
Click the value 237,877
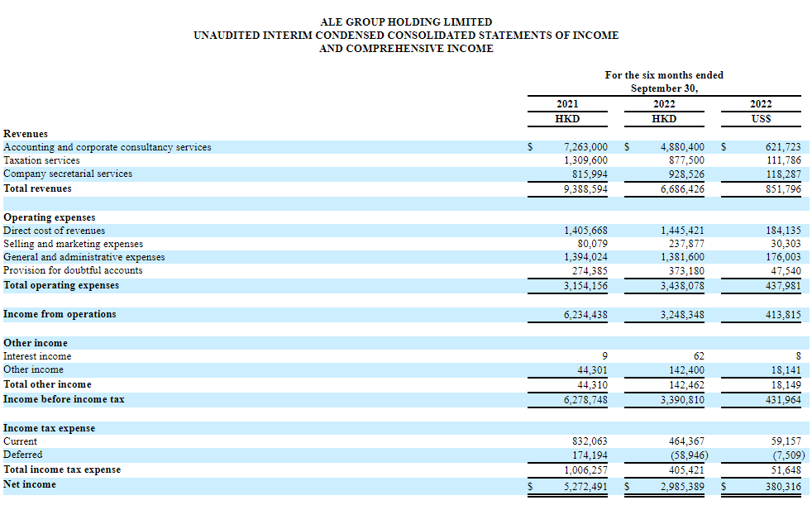click(x=686, y=244)
